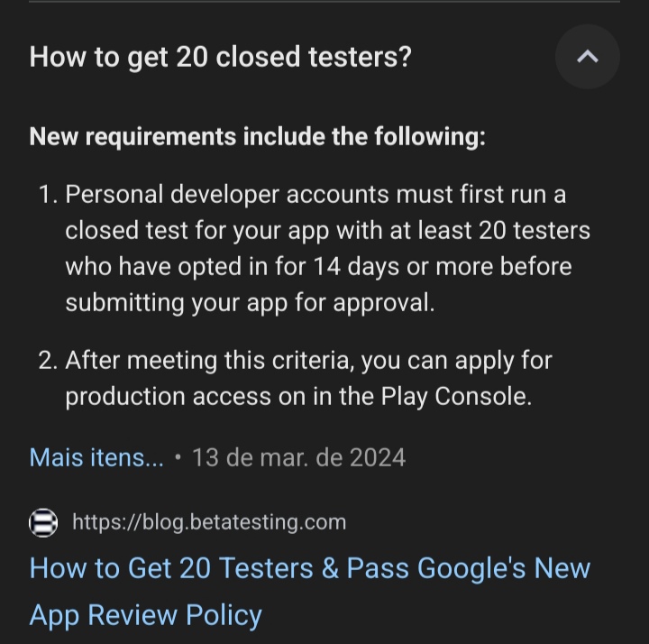Tap the question heading about 20 closed testers
The image size is (649, 644).
(x=221, y=57)
